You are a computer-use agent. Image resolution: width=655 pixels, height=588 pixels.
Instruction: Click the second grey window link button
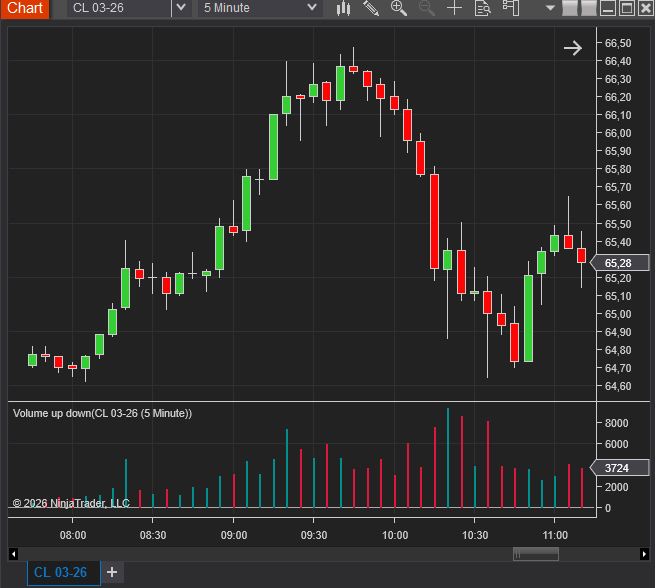[589, 8]
